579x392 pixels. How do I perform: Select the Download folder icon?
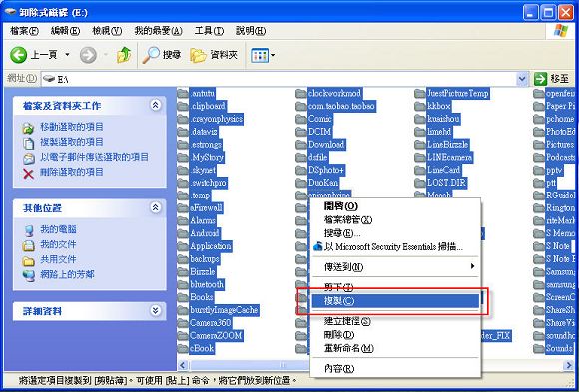click(x=301, y=145)
